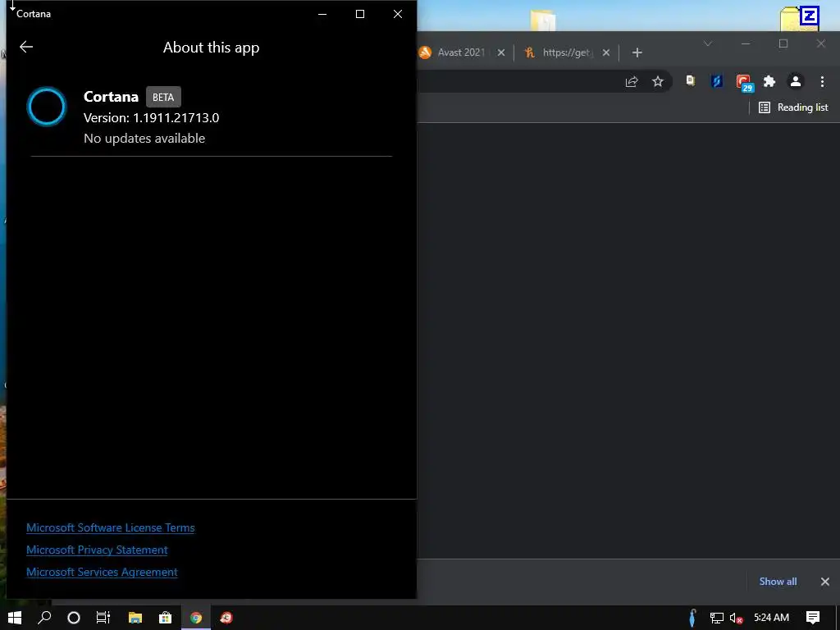
Task: Open the Windows Start menu
Action: [x=15, y=618]
